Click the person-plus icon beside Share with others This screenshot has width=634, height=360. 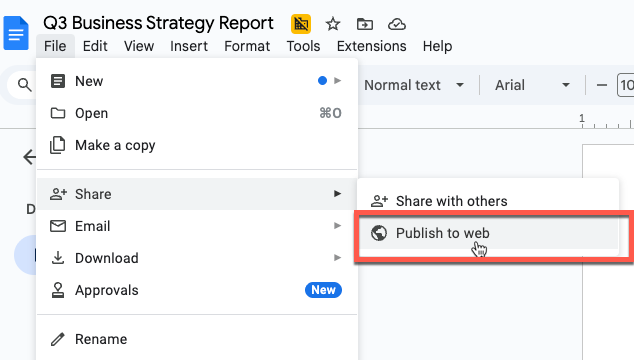pos(379,201)
